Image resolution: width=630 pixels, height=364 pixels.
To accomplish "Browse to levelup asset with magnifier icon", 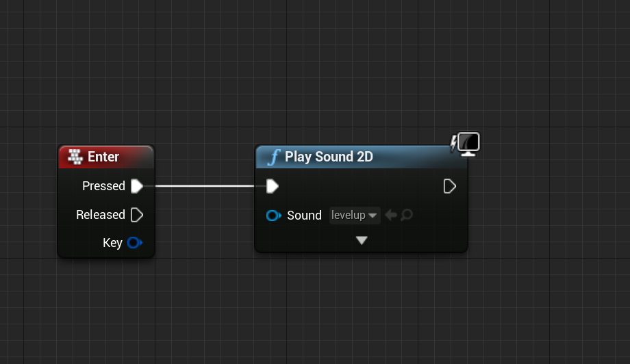I will (x=407, y=215).
